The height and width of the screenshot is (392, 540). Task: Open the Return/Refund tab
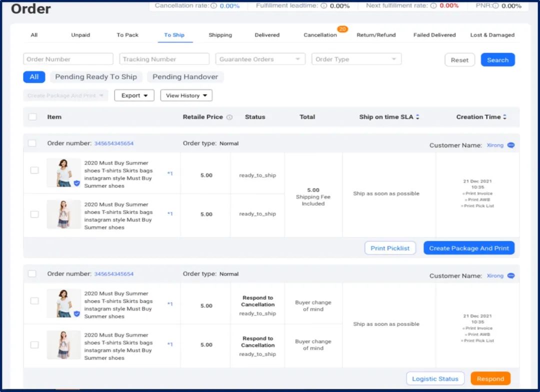(x=376, y=35)
